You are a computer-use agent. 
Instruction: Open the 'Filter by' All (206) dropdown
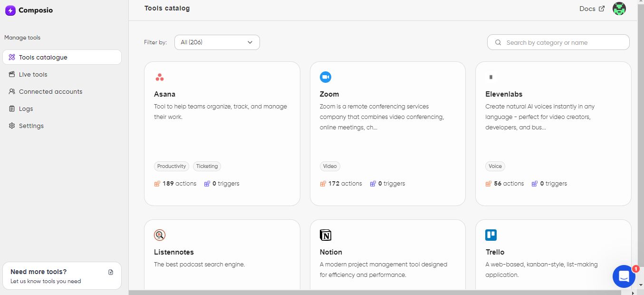point(217,42)
